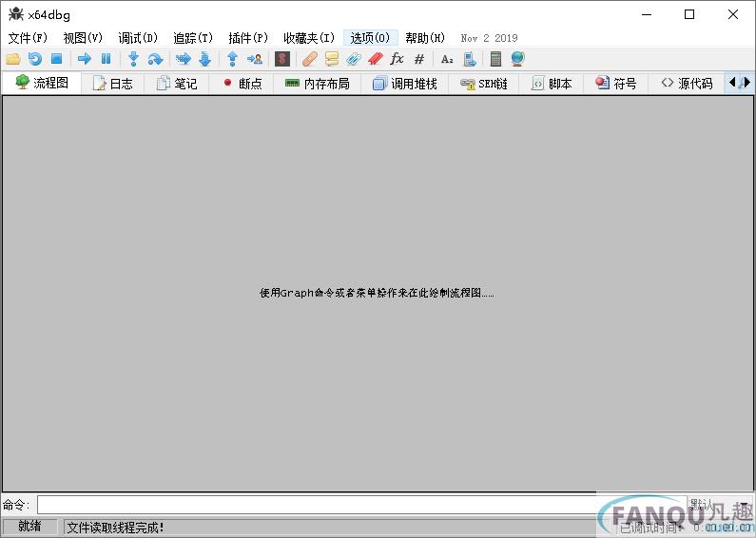
Task: Switch to the 符号 tab
Action: [x=616, y=84]
